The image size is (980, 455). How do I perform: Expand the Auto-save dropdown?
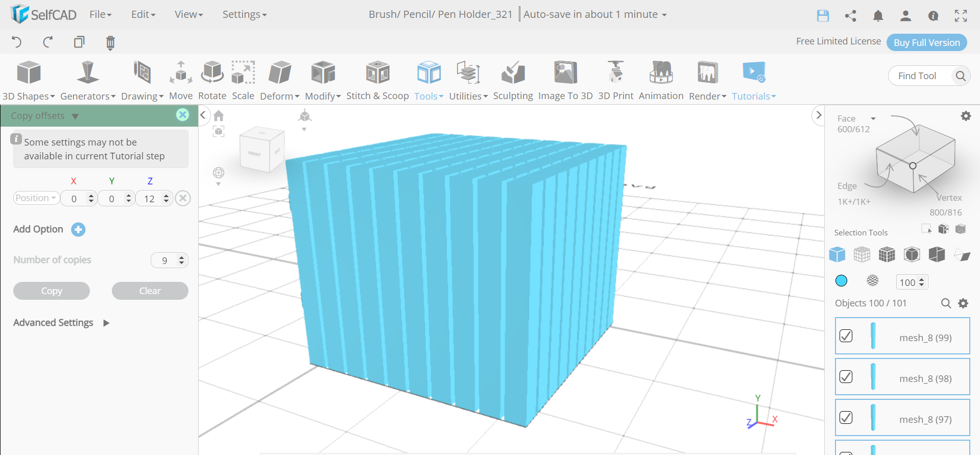664,15
